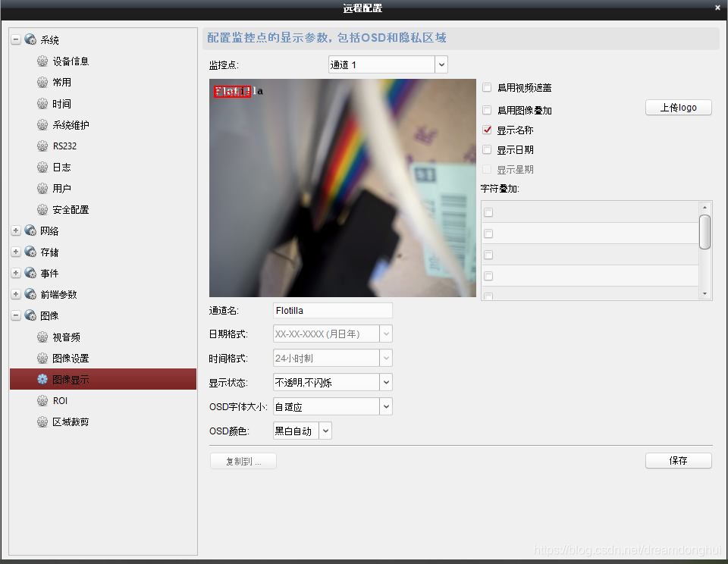Screen dimensions: 728x564
Task: Click the globe icon next to 图像
Action: tap(30, 315)
